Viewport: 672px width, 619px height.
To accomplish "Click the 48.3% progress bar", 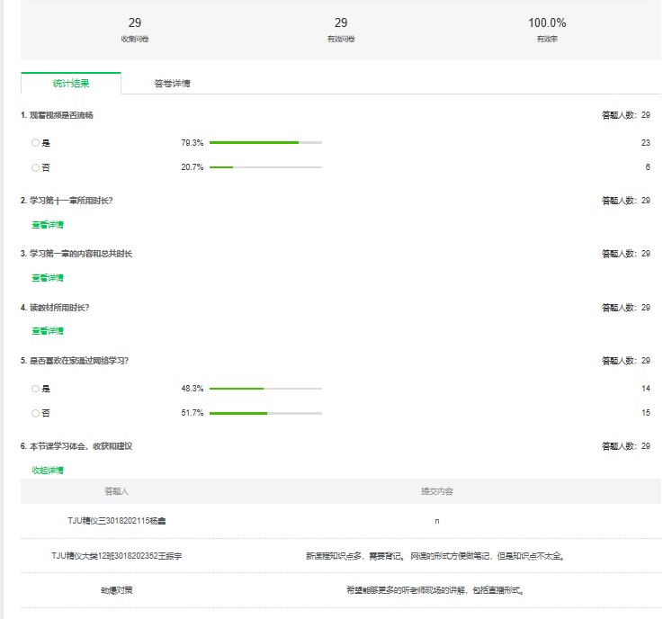I will (x=265, y=389).
